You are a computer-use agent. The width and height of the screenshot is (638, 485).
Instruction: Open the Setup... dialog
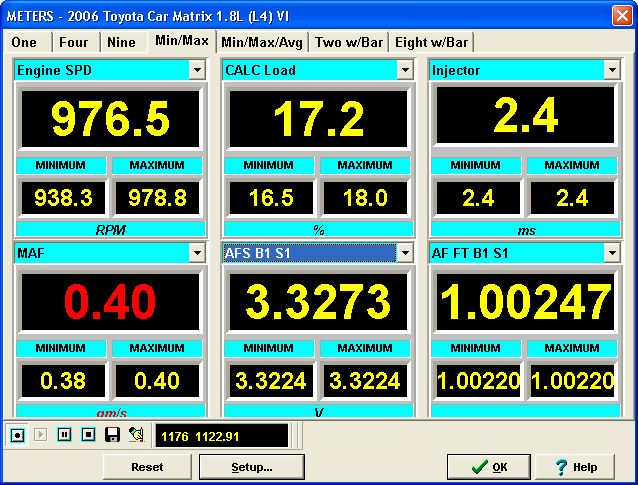pos(251,467)
